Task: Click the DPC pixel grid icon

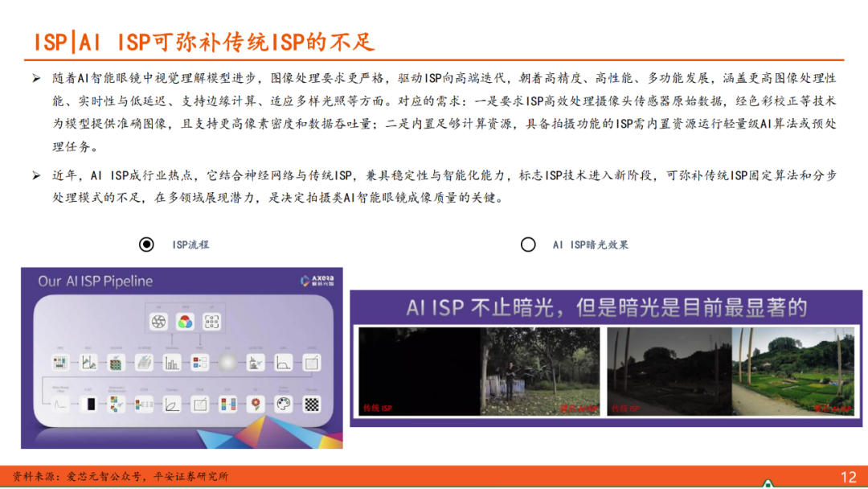Action: click(60, 363)
